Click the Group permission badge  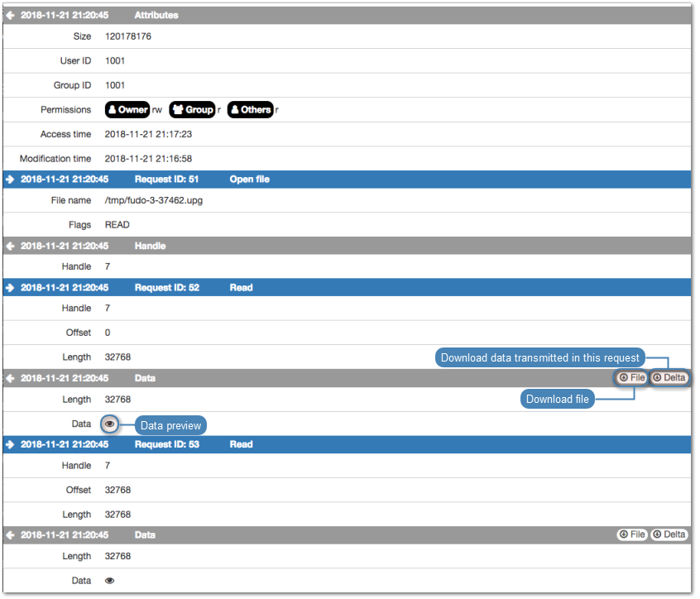[x=192, y=109]
